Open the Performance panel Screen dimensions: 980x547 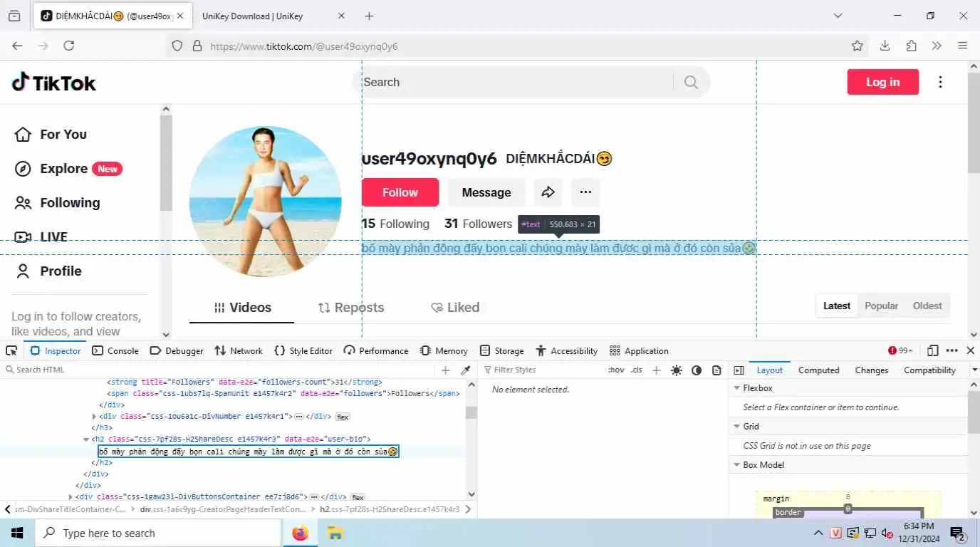[376, 350]
